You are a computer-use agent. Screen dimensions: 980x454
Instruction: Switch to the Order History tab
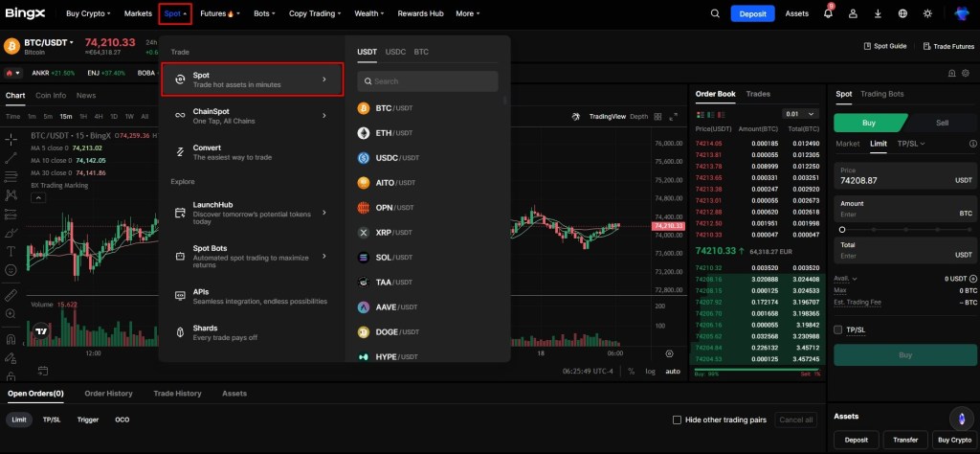pos(109,394)
